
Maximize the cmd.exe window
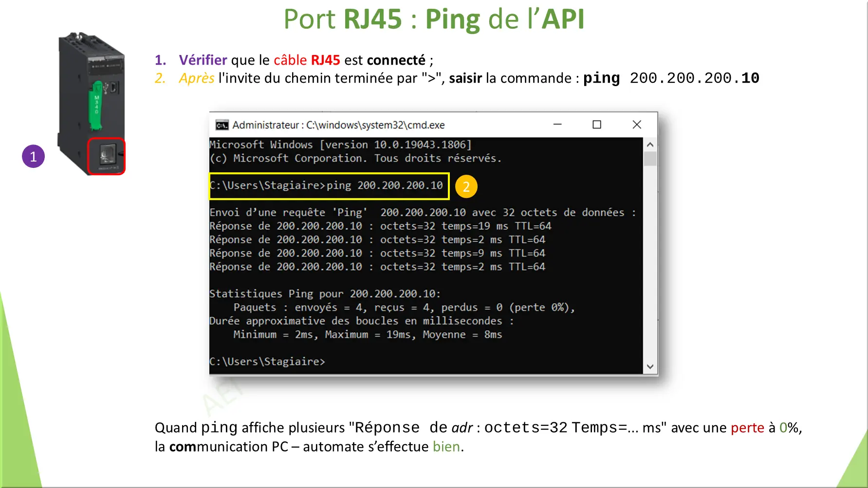(597, 125)
